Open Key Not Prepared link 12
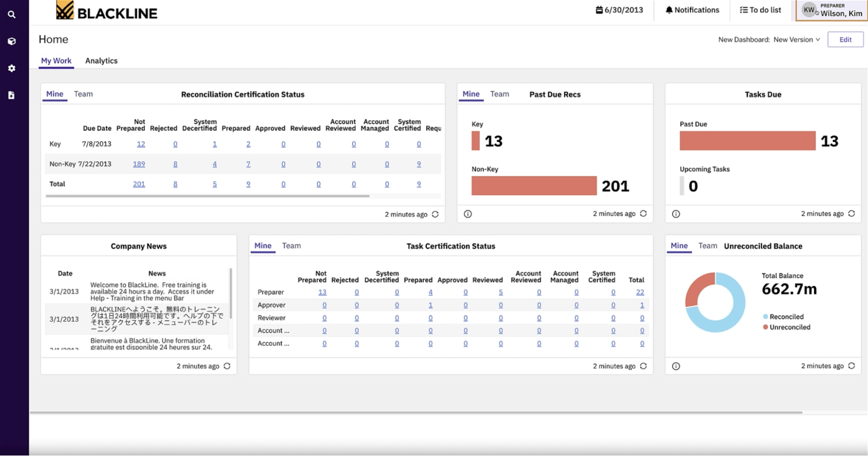This screenshot has height=456, width=868. (x=141, y=144)
